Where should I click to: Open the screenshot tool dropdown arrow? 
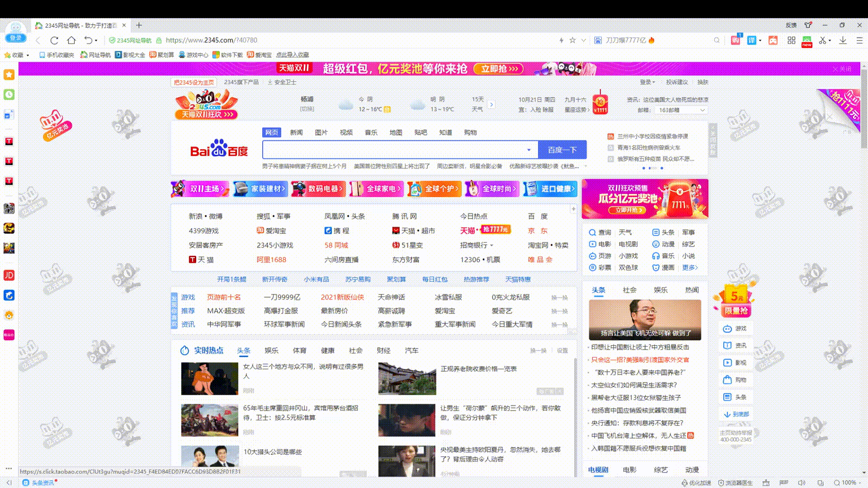(830, 41)
